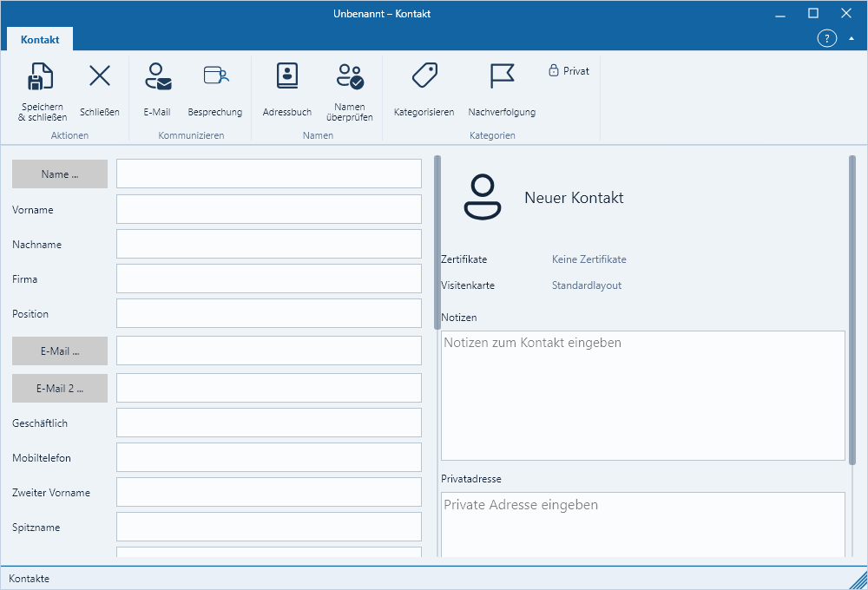Click the Privatadresse text area
868x590 pixels.
(x=642, y=525)
